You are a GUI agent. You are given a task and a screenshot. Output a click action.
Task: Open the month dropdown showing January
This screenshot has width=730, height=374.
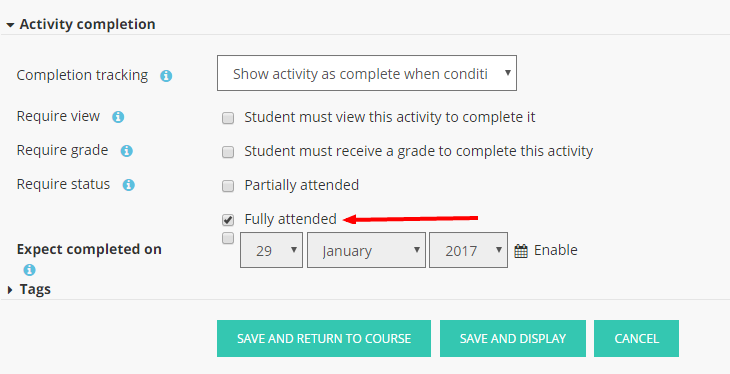click(366, 250)
